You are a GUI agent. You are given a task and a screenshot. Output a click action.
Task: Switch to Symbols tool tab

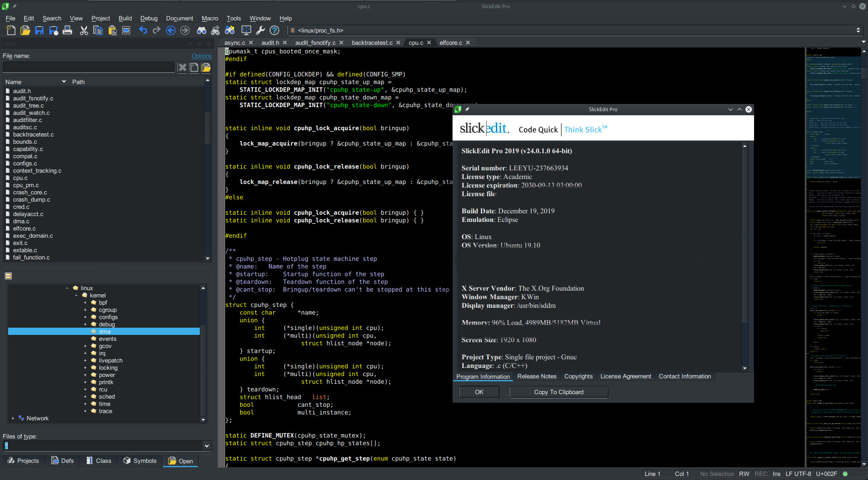tap(140, 461)
